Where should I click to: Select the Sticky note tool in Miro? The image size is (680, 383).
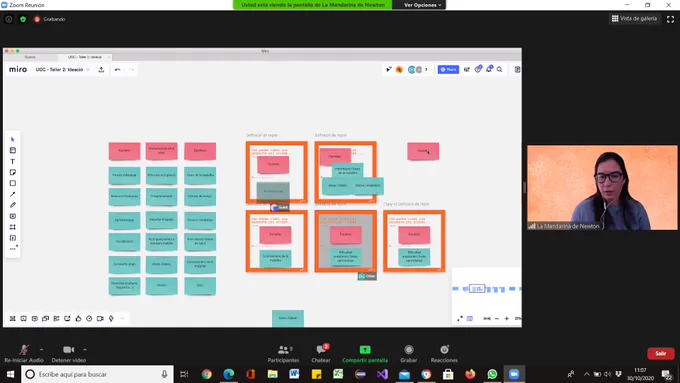(12, 172)
